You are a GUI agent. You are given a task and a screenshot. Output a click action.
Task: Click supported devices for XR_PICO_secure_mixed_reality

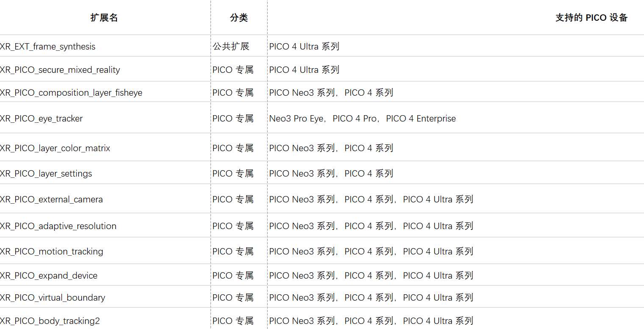(304, 70)
